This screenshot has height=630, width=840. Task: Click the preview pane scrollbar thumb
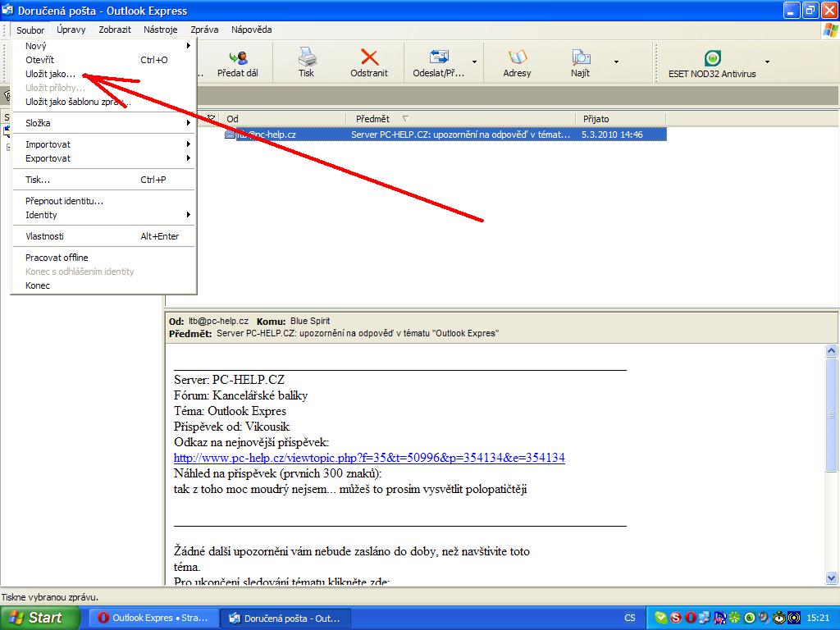[832, 415]
